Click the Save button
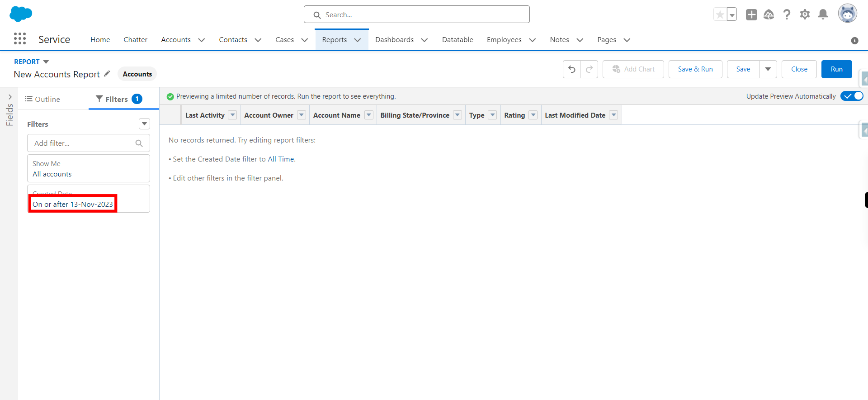 coord(743,69)
